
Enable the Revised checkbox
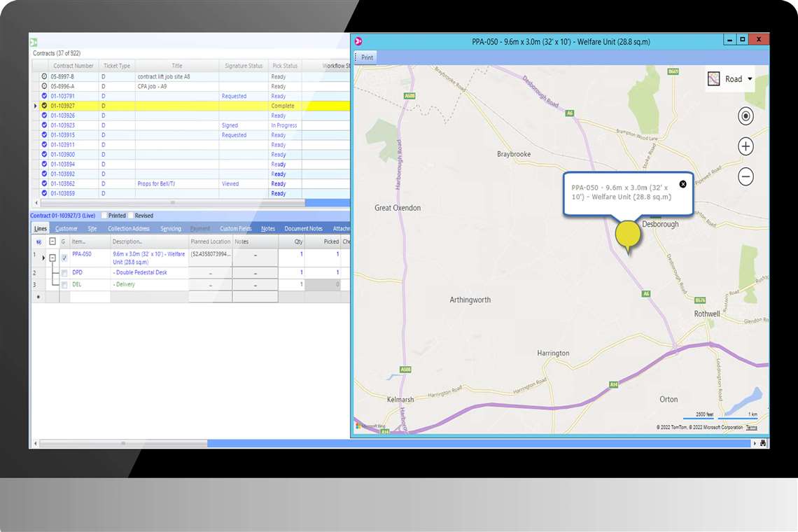click(x=131, y=216)
